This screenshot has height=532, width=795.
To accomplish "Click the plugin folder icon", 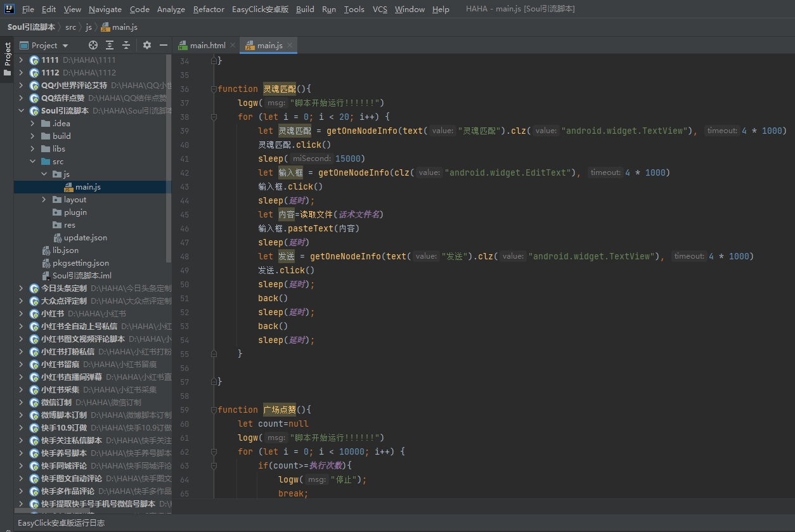I will click(57, 212).
